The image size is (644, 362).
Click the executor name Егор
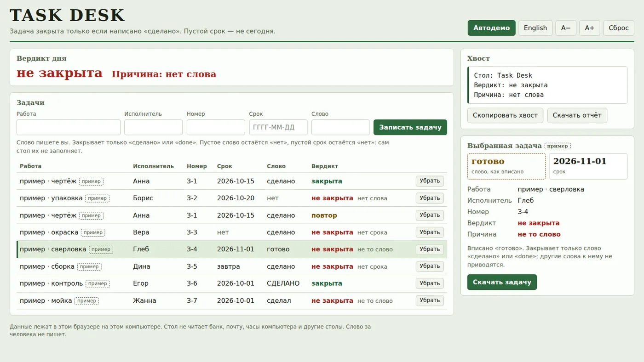point(141,283)
